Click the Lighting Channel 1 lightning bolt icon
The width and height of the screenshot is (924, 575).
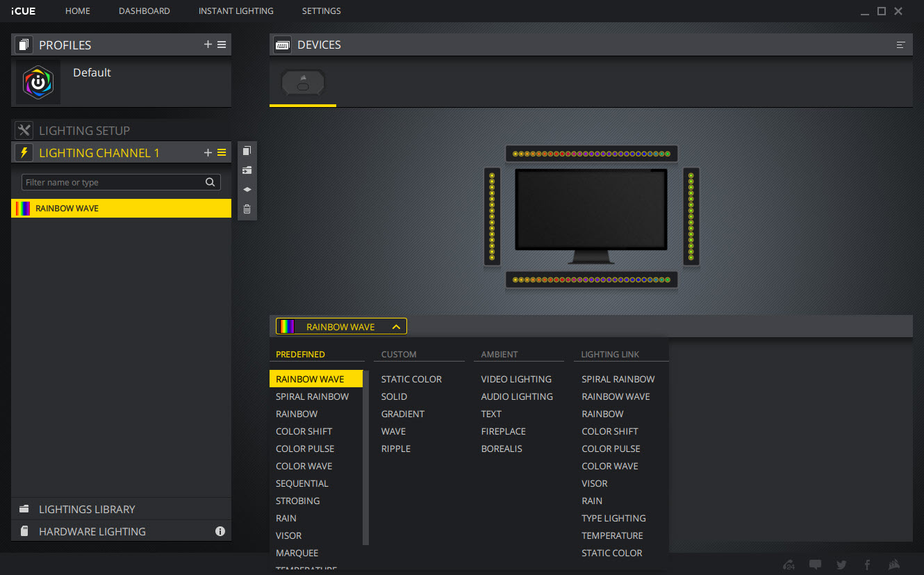click(24, 152)
